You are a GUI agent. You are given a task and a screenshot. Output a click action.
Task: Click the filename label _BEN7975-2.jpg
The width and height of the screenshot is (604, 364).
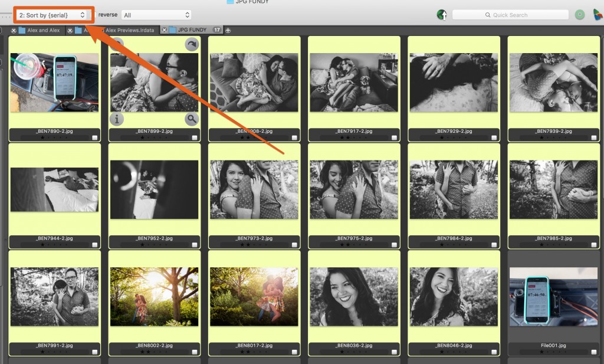click(x=354, y=238)
